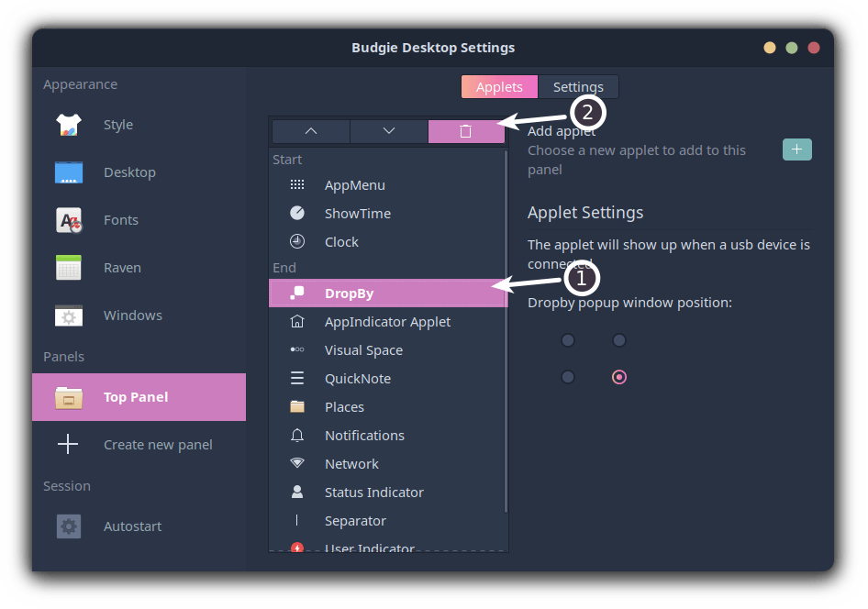Choose the Places folder icon

(297, 407)
